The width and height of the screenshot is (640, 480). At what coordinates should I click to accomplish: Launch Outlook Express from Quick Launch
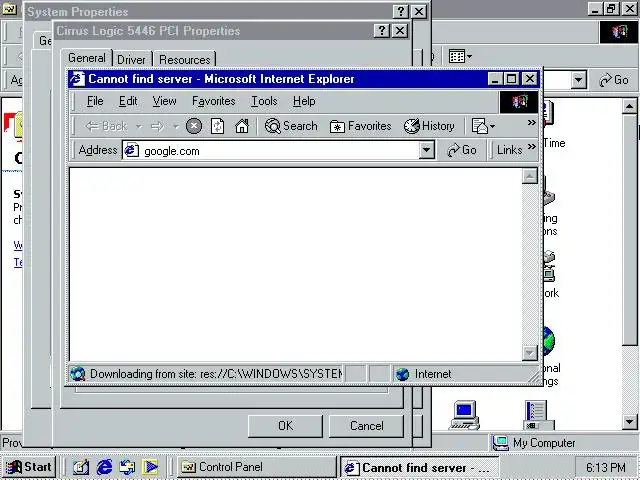pos(127,467)
